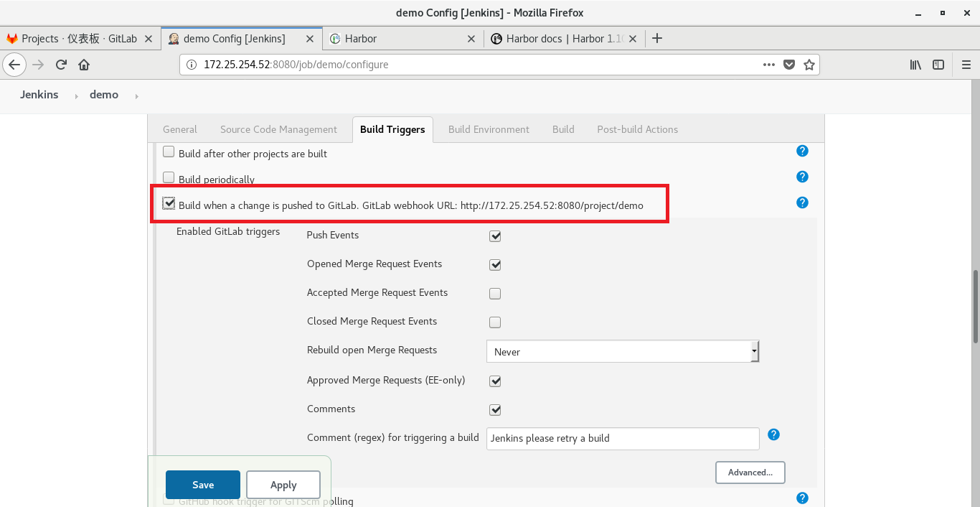The height and width of the screenshot is (507, 980).
Task: Open demo breadcrumb link
Action: (104, 95)
